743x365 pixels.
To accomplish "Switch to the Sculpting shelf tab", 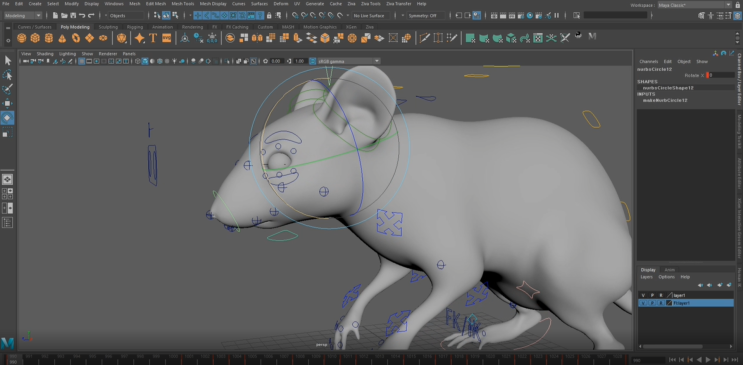I will click(x=108, y=27).
